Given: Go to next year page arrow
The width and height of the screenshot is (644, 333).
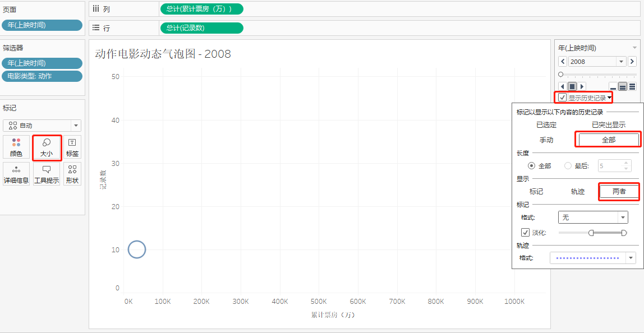Looking at the screenshot, I should 633,62.
